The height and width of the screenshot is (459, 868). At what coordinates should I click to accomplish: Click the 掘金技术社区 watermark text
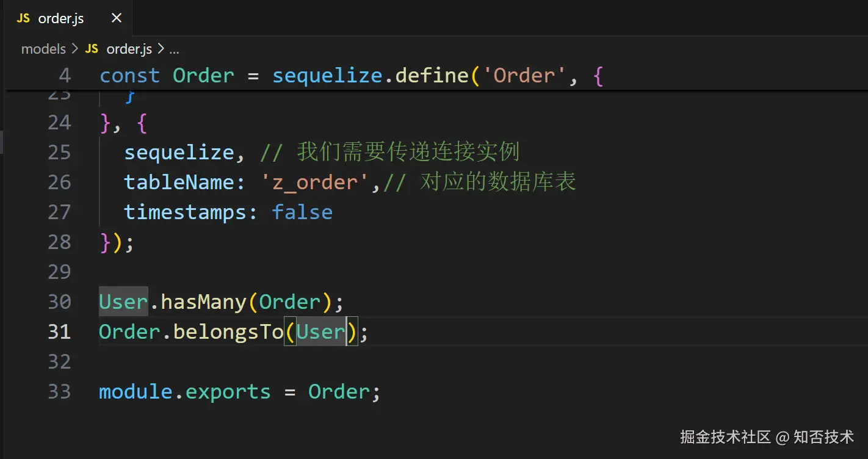tap(726, 437)
